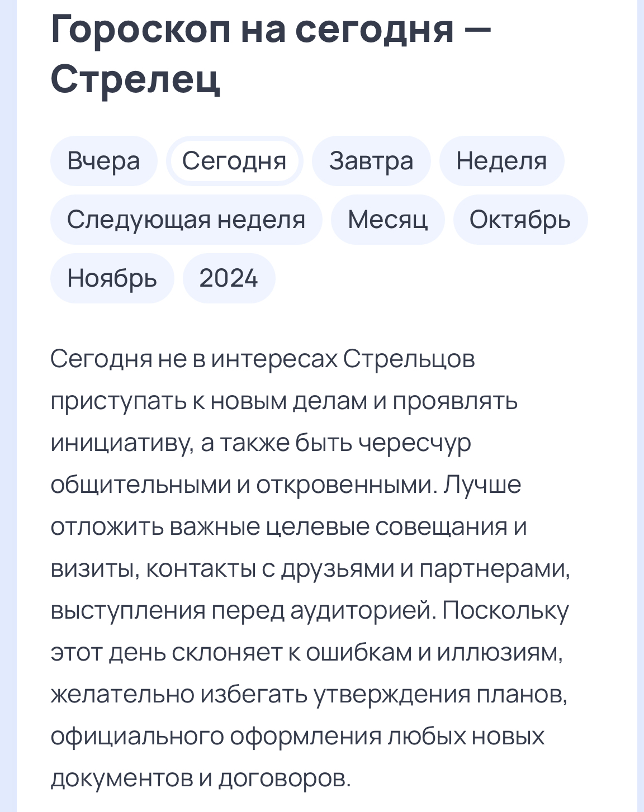Click the word 'договоров' ending the paragraph
The width and height of the screenshot is (644, 812).
[284, 778]
